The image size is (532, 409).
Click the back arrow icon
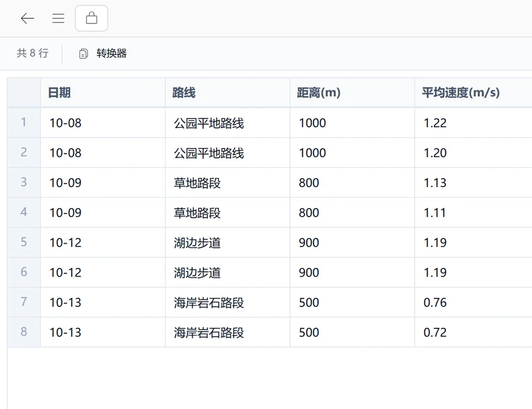pos(28,18)
